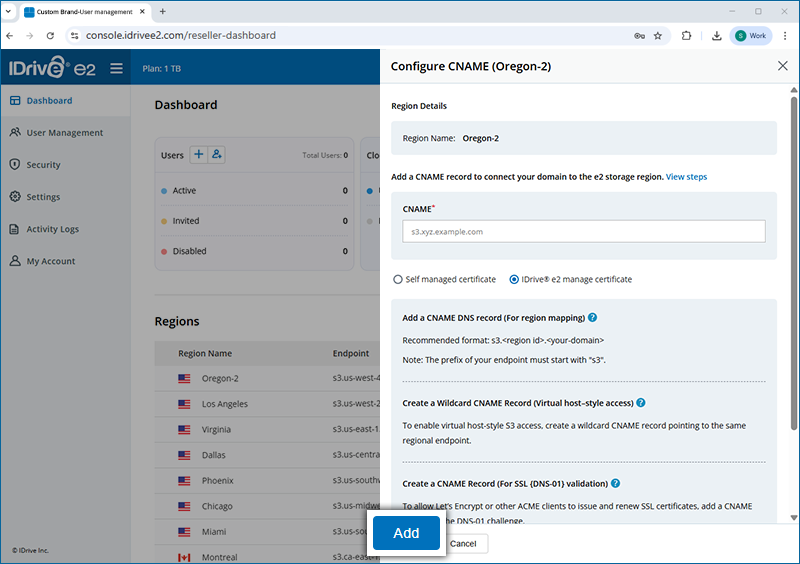Open help for SSL DNS-01 validation
This screenshot has height=564, width=800.
615,483
